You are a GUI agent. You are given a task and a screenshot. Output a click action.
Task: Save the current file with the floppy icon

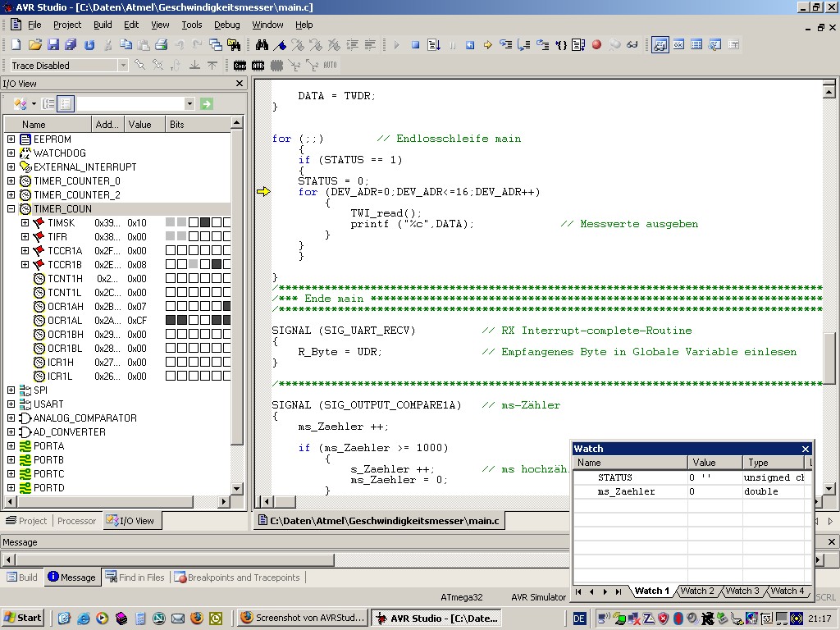(53, 45)
